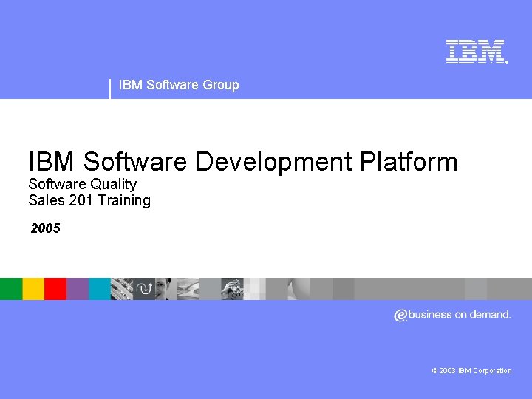Click the IBM logo
Screen dimensions: 532x399
click(477, 52)
